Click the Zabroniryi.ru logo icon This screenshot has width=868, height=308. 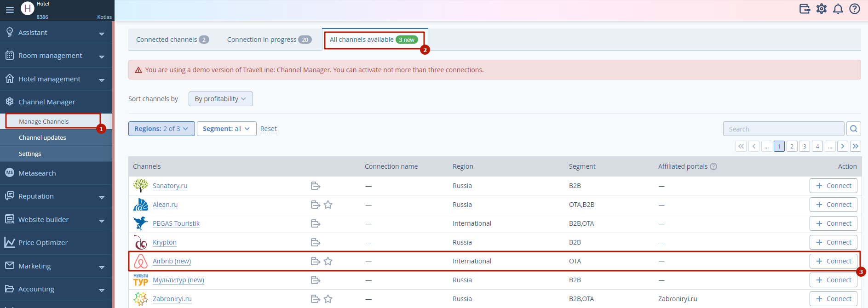[140, 299]
